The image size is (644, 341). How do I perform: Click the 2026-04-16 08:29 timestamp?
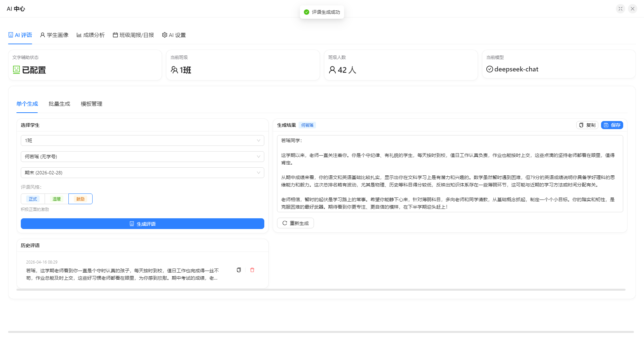pyautogui.click(x=42, y=262)
